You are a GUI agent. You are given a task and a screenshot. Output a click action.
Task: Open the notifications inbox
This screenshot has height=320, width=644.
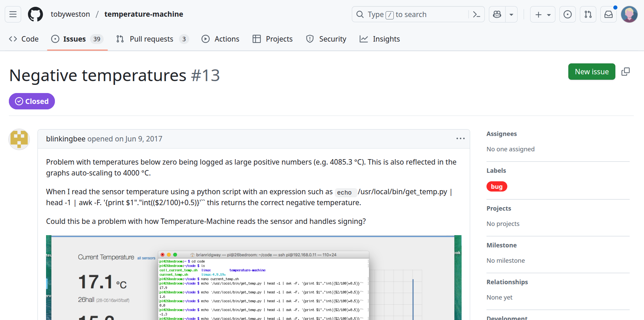pyautogui.click(x=609, y=14)
